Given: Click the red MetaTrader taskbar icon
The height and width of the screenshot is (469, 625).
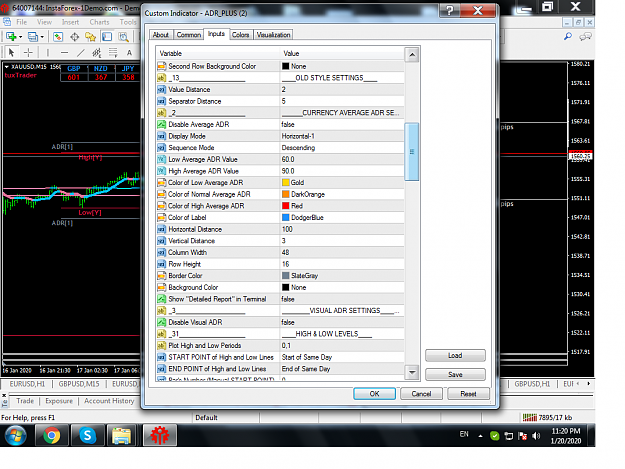Looking at the screenshot, I should coord(159,435).
